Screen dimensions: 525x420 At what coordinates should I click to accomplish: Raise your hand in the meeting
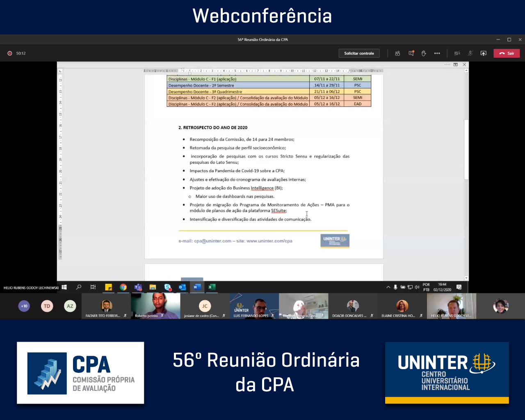(x=424, y=53)
